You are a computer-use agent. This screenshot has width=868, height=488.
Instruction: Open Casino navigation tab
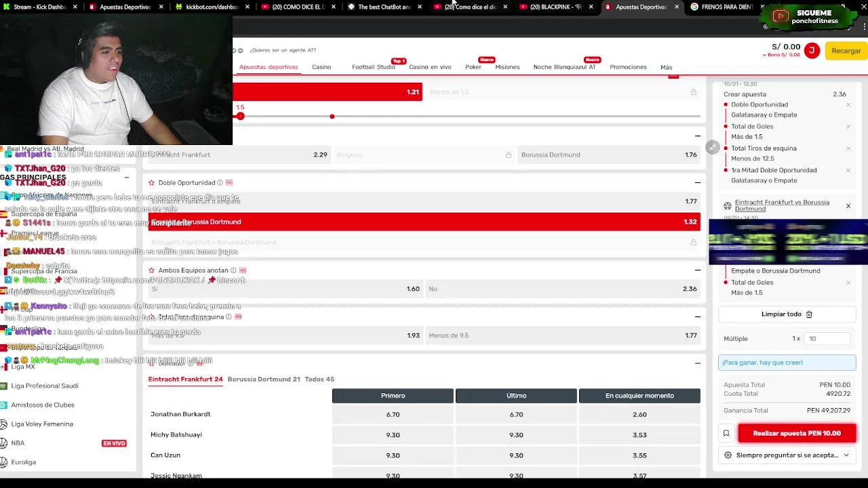click(321, 67)
